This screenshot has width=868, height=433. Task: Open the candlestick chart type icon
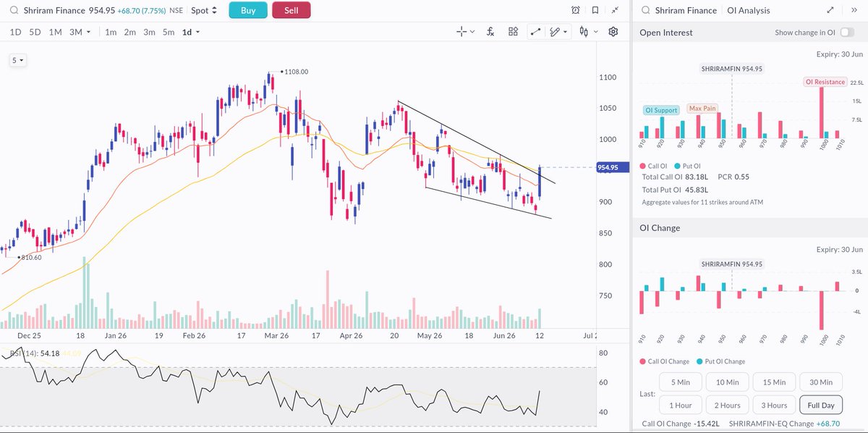[583, 32]
